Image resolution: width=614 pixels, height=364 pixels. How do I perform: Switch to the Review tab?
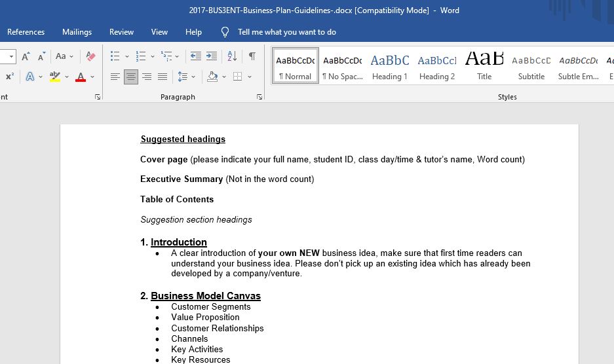(121, 32)
